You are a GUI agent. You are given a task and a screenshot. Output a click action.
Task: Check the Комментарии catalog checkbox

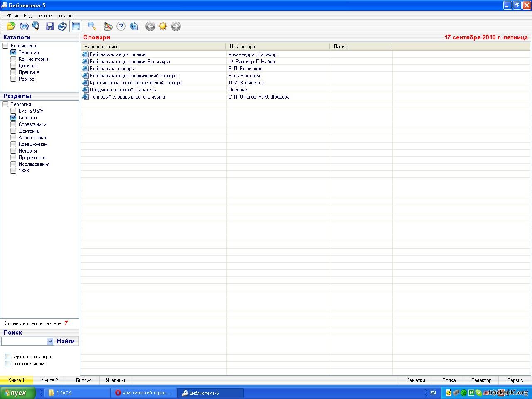13,59
